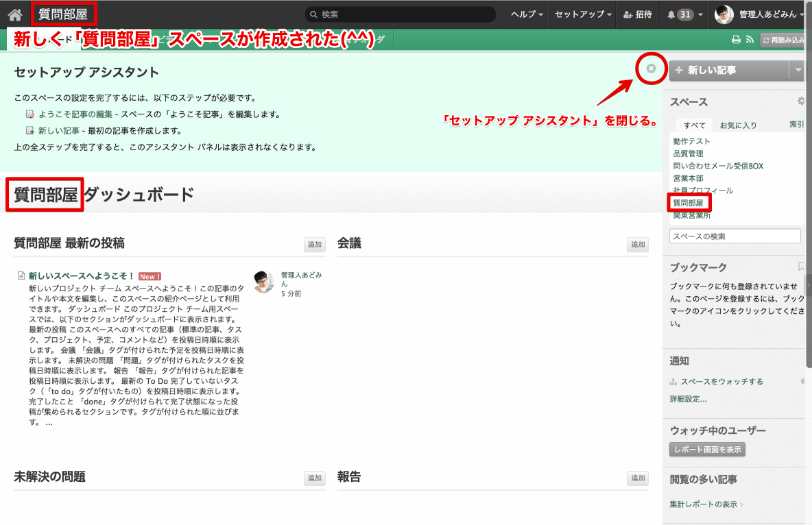
Task: Click the 招待 invite button
Action: click(x=637, y=14)
